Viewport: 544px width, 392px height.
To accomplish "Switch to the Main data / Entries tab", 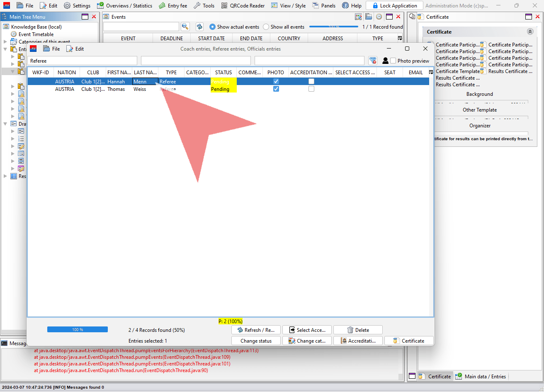I will (481, 376).
